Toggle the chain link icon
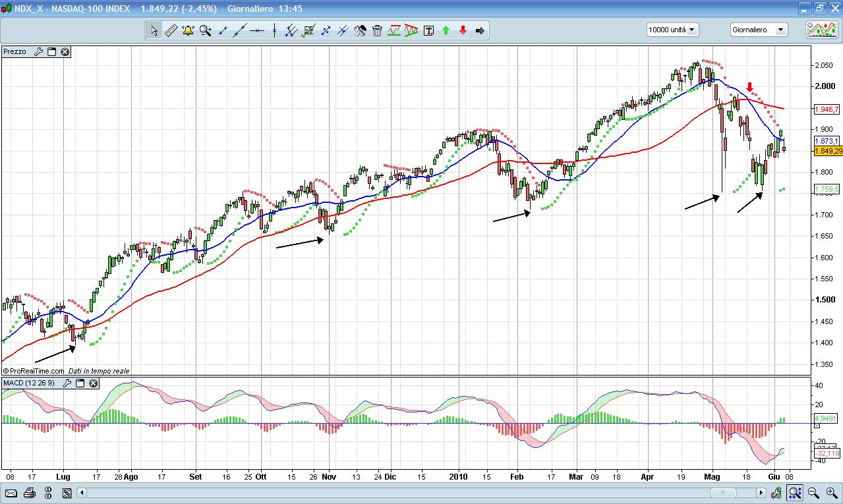 (x=47, y=493)
